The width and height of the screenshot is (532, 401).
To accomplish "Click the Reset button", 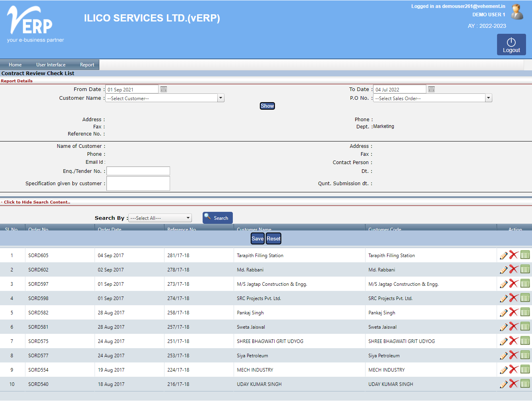I will point(273,238).
